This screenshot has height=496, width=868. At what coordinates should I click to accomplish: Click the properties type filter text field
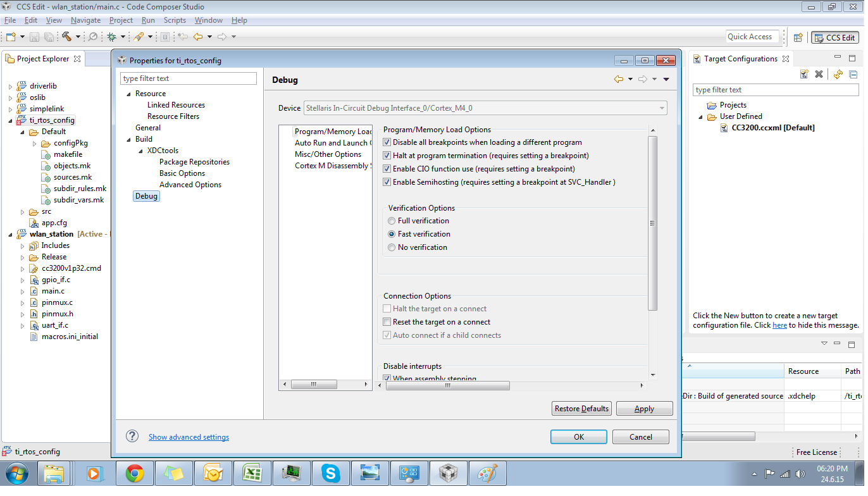click(189, 78)
